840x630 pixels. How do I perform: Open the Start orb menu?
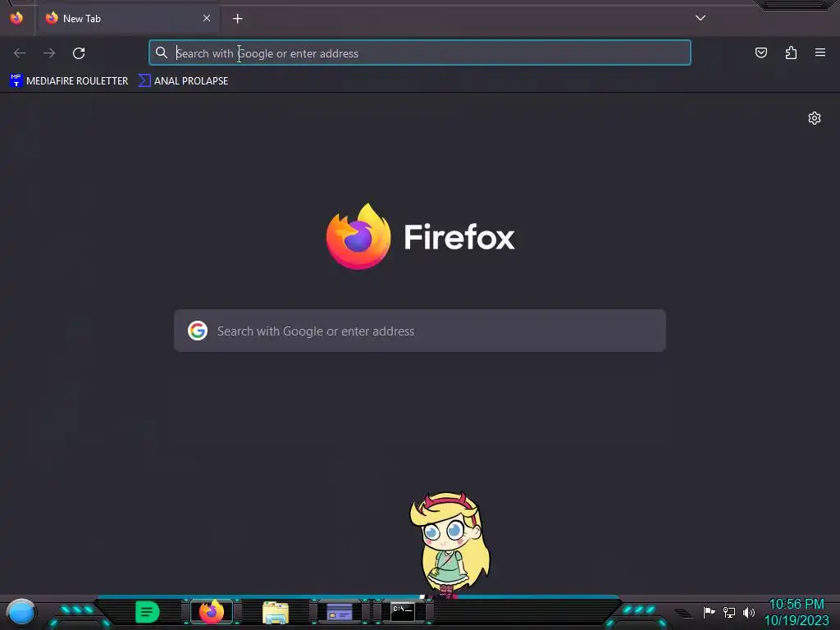tap(21, 612)
